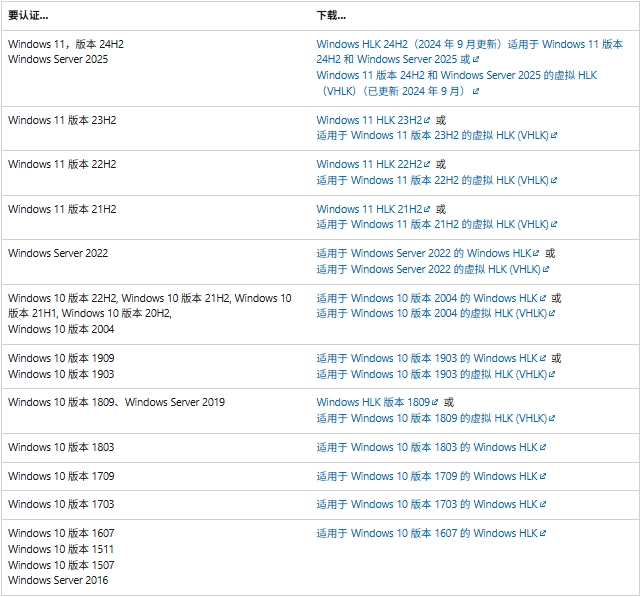The width and height of the screenshot is (641, 597).
Task: Click external-link icon after Windows 10 1709 HLK link
Action: tap(543, 476)
